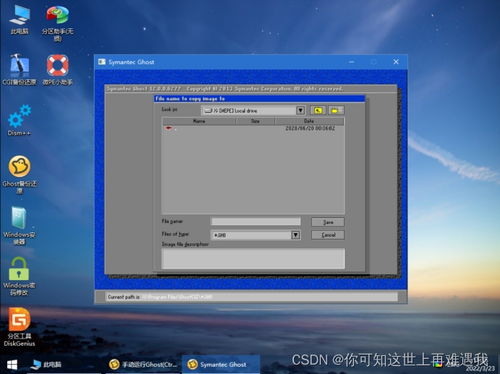Open the CGI backup restore desktop icon
Screen dimensions: 500x374
19,69
